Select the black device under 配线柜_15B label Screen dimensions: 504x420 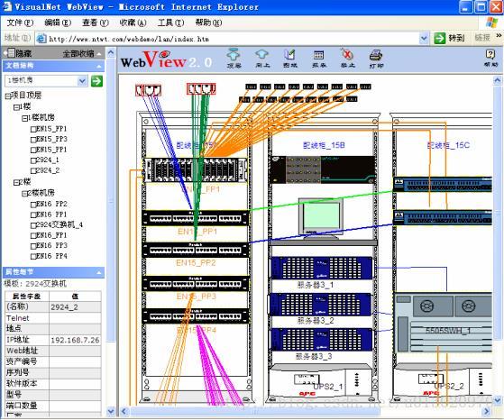[x=323, y=170]
